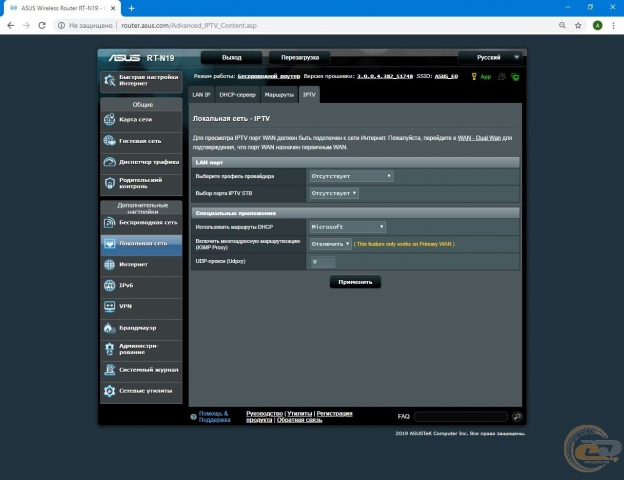Open the operation mode Беспроводной роутер link
This screenshot has width=624, height=480.
coord(269,76)
